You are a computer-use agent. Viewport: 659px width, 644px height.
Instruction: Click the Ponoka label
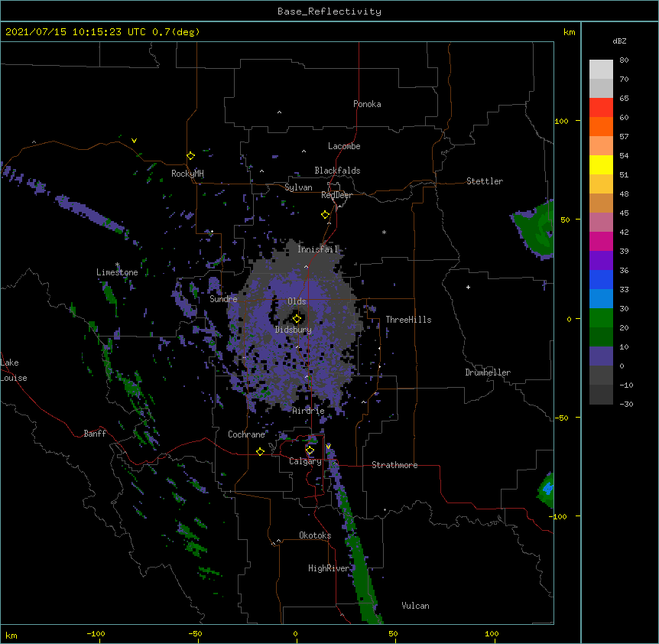pyautogui.click(x=367, y=104)
